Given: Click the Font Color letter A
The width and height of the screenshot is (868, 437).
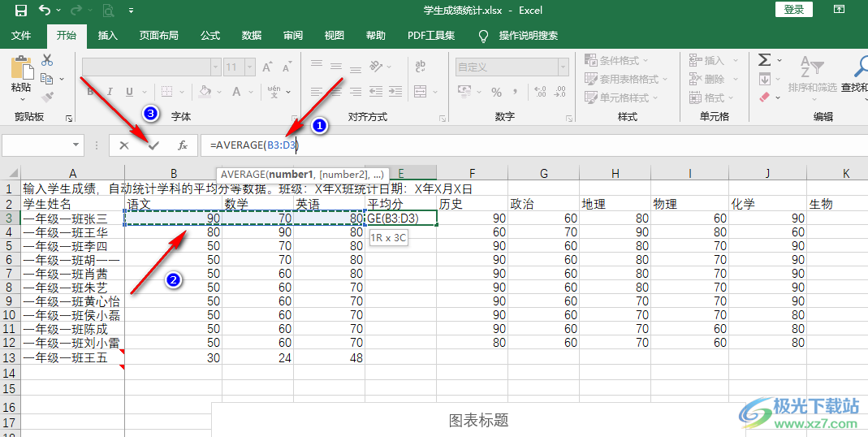Looking at the screenshot, I should [236, 92].
